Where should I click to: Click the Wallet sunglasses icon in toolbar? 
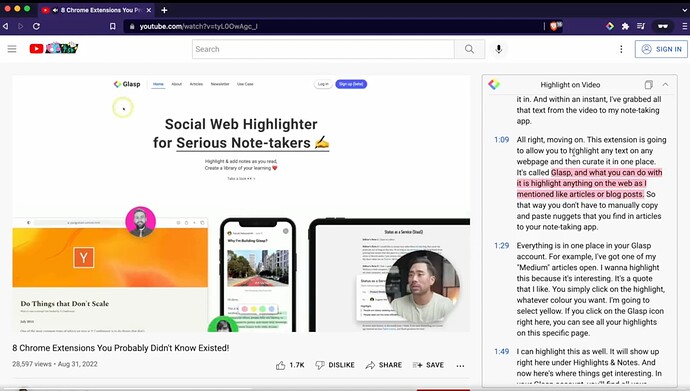pyautogui.click(x=662, y=26)
